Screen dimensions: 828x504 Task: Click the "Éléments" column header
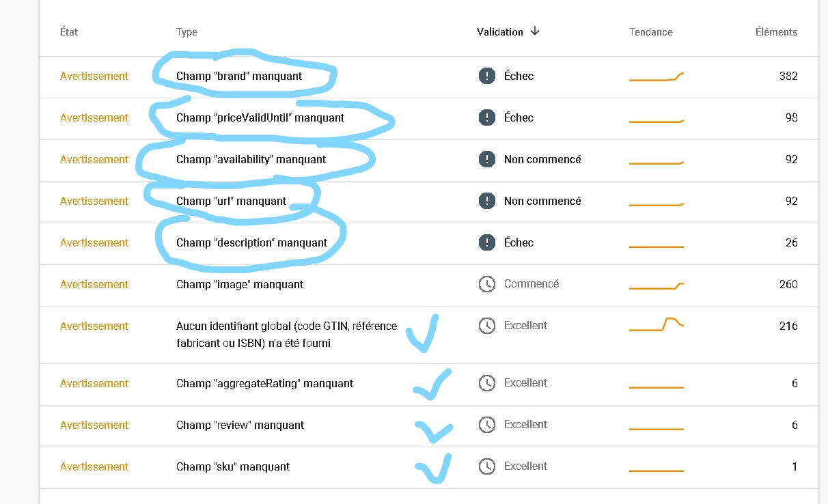(x=777, y=31)
